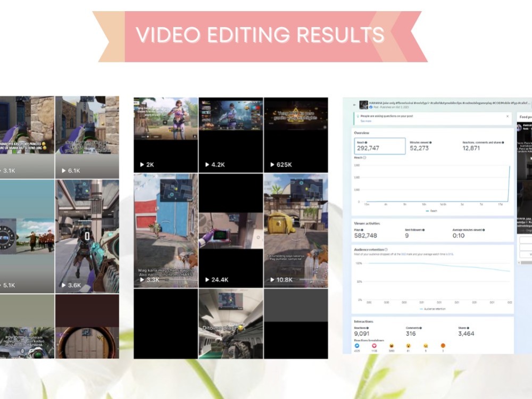Click the 'VIDEO EDITING RESULTS' banner title
Viewport: 532px width, 399px height.
point(260,35)
